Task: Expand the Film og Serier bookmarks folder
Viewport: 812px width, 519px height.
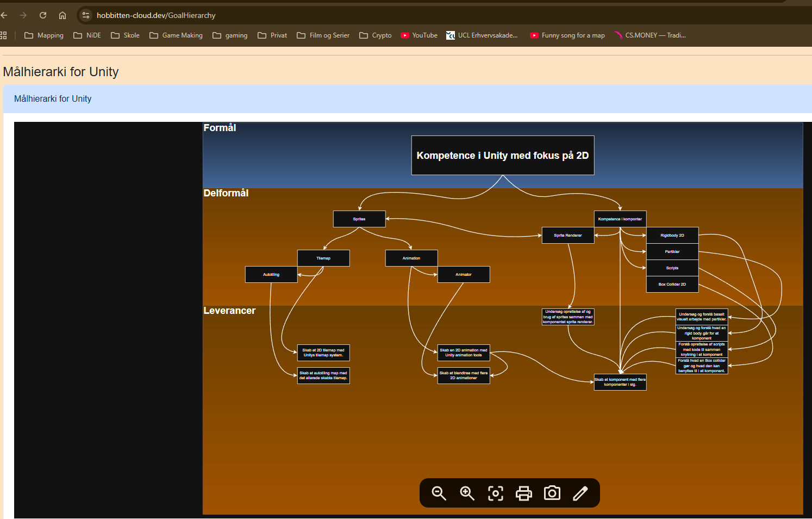Action: point(323,35)
